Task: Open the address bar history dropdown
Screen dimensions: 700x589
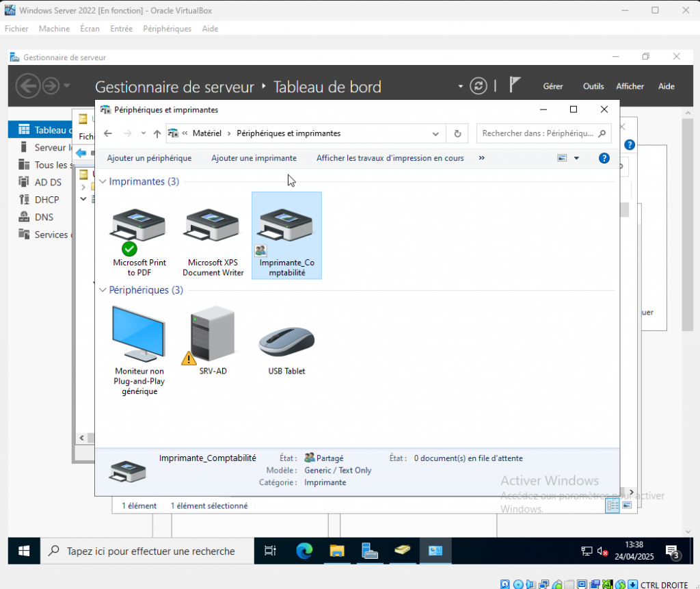Action: [x=435, y=133]
